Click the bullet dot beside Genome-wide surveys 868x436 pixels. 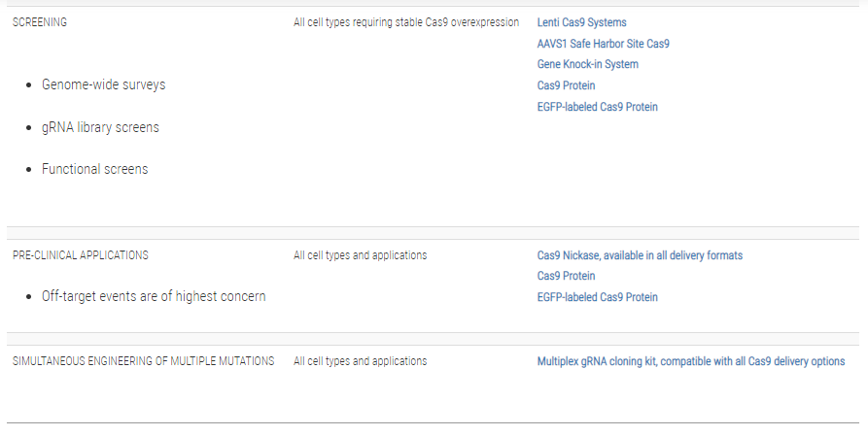click(x=29, y=85)
